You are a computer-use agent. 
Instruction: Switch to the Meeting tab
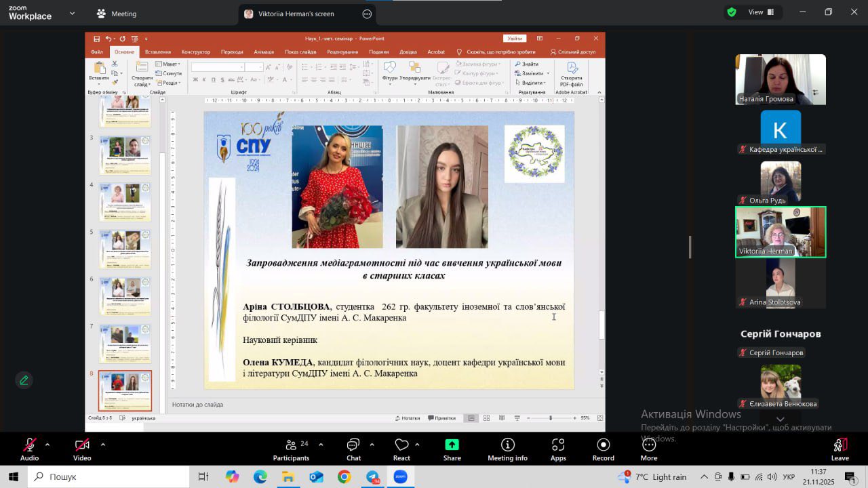point(116,14)
